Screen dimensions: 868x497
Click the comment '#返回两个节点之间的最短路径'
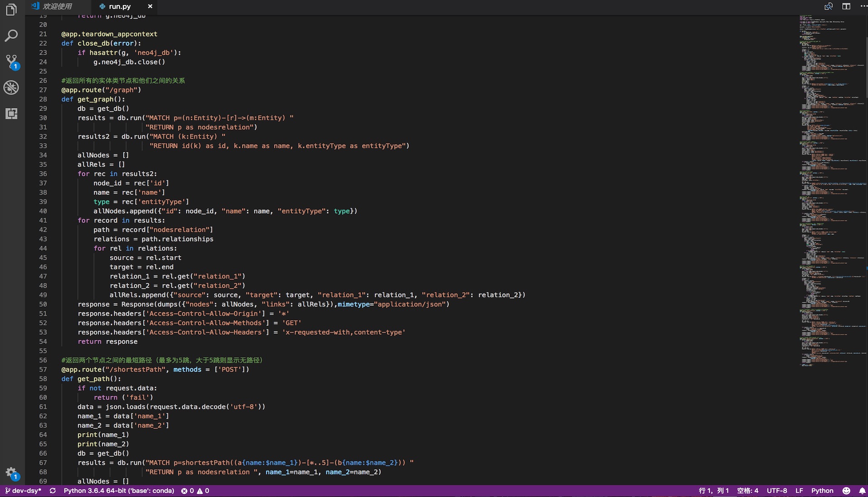click(x=162, y=360)
